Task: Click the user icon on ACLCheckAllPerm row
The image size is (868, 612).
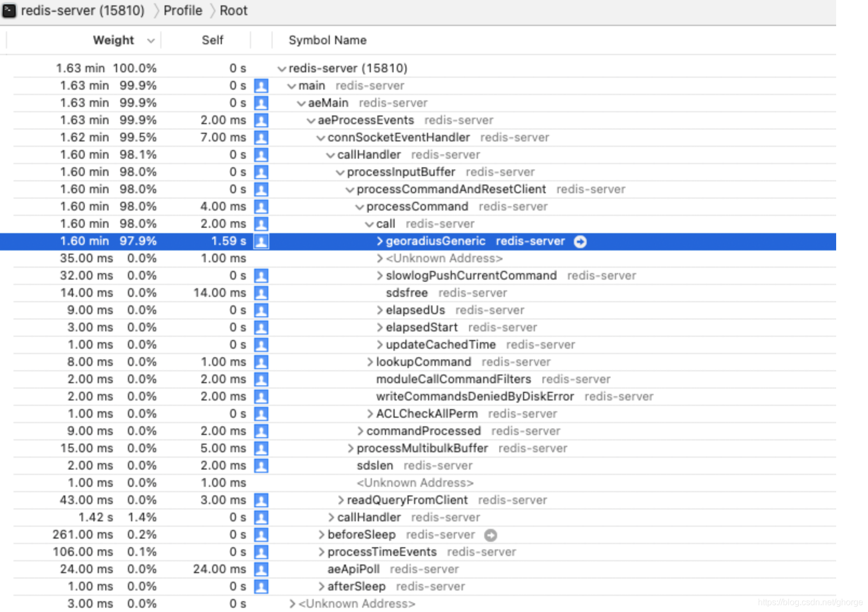Action: [x=261, y=414]
